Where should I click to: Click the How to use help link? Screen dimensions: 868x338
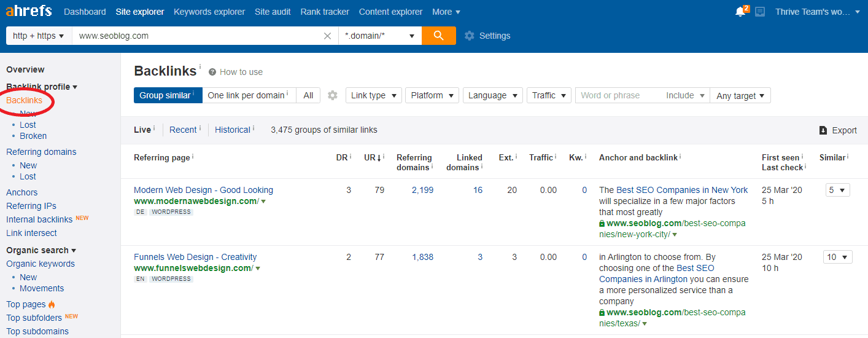pos(236,72)
